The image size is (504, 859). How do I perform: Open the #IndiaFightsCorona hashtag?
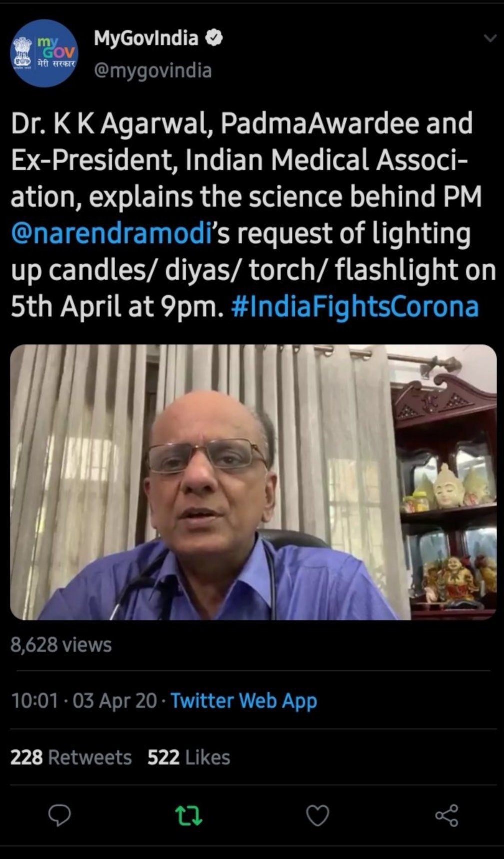(355, 306)
